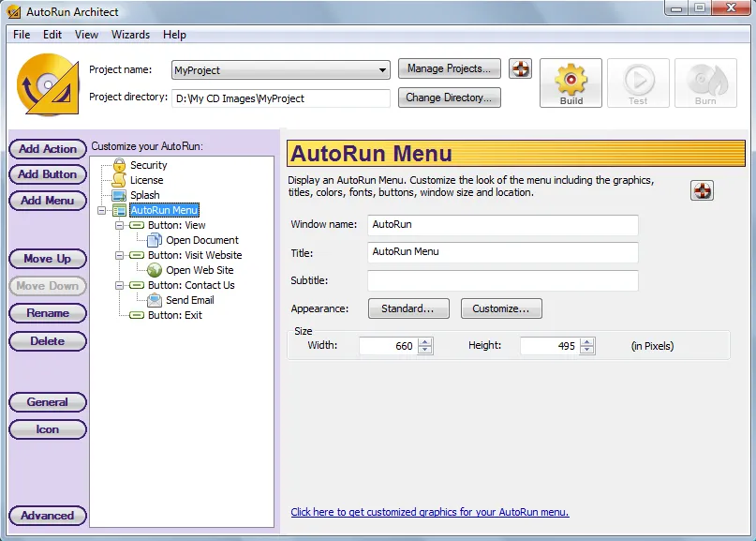The image size is (756, 541).
Task: Click the License key icon
Action: [119, 180]
